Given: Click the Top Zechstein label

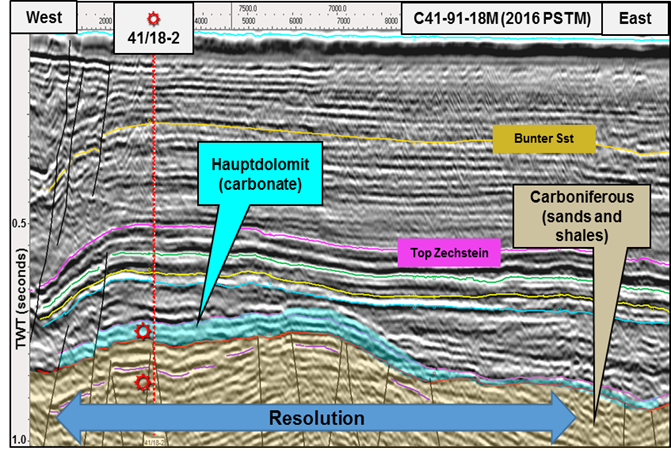Looking at the screenshot, I should pos(448,253).
